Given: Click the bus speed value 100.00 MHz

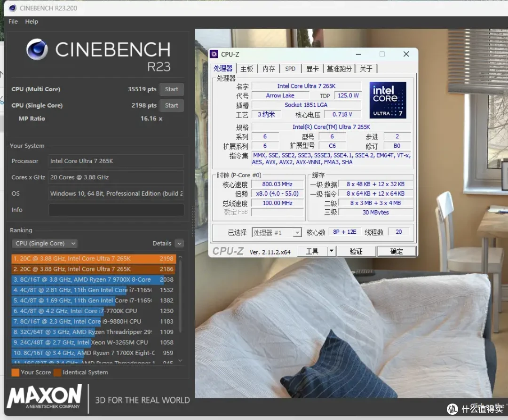Looking at the screenshot, I should 278,203.
